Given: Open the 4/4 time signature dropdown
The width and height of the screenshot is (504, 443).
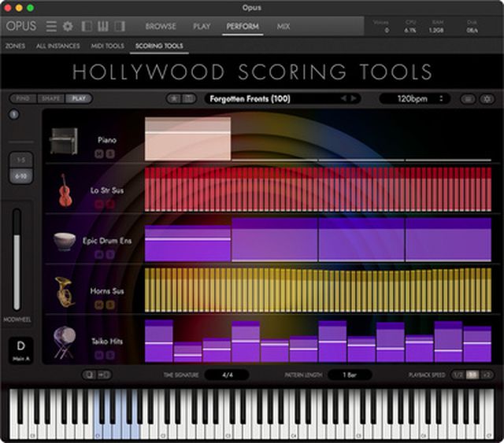Looking at the screenshot, I should (227, 375).
